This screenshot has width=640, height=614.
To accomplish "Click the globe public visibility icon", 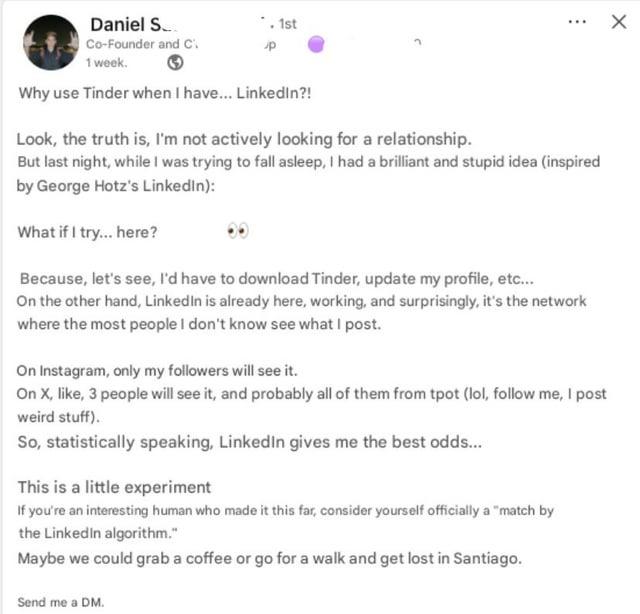I will click(x=176, y=62).
